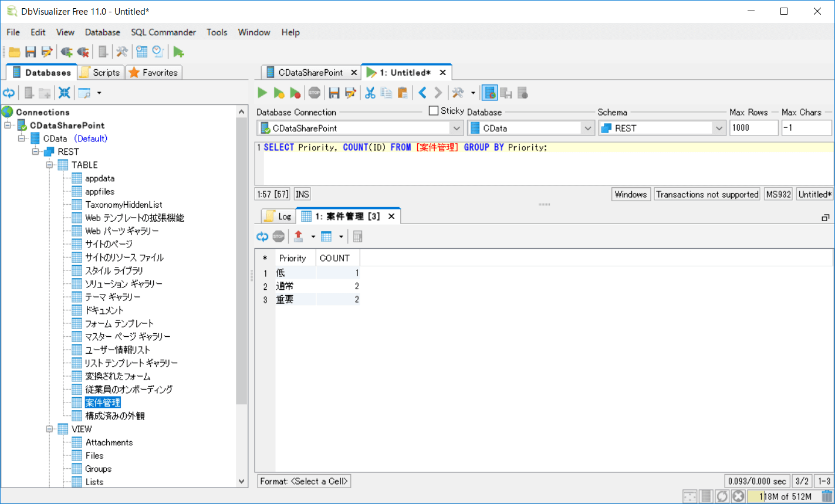Enable the Sticky checkbox
The height and width of the screenshot is (504, 835).
[x=434, y=111]
